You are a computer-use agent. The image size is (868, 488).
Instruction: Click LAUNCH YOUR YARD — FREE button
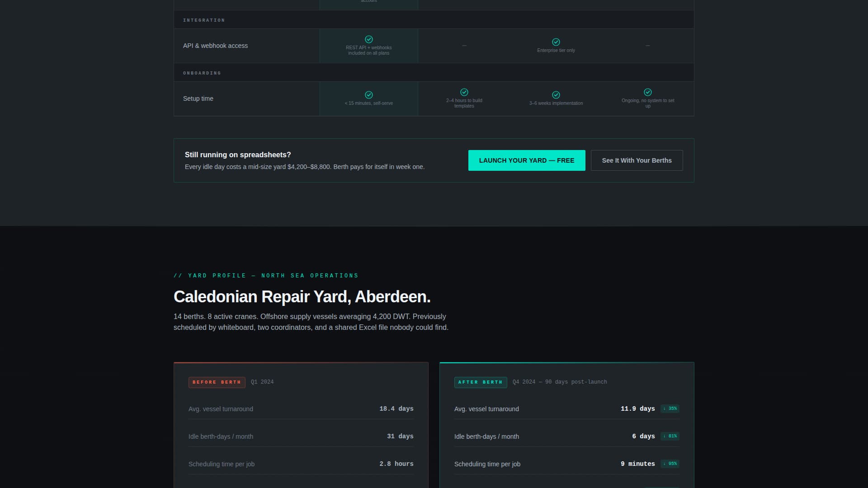pos(527,160)
